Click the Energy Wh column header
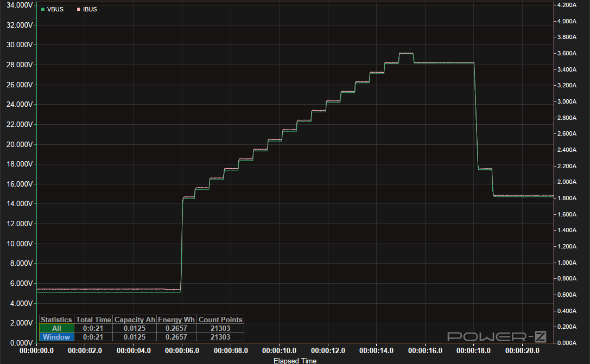 (176, 320)
